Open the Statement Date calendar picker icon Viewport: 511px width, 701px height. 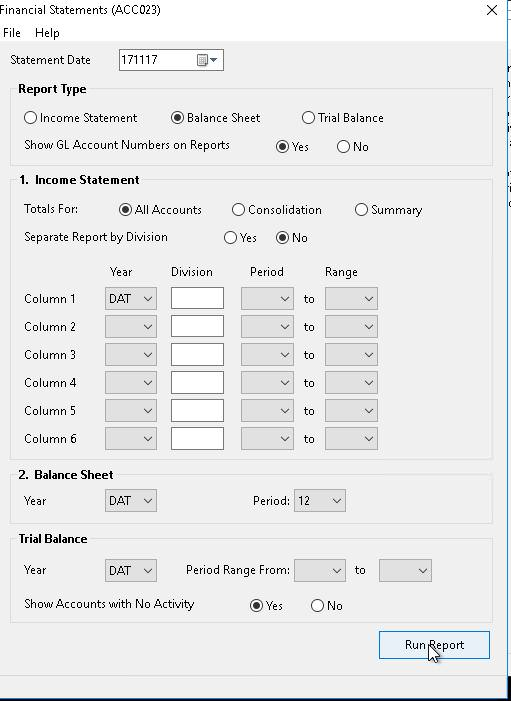(207, 60)
